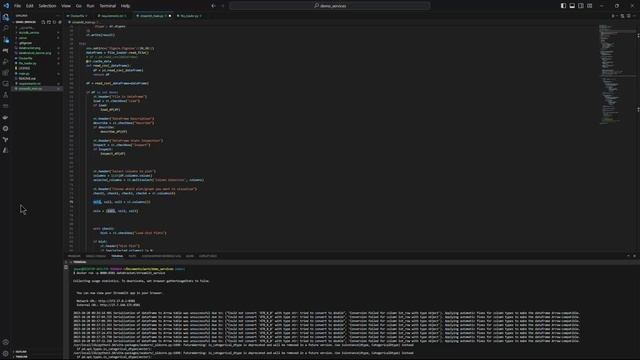The width and height of the screenshot is (640, 360).
Task: Click the streamlit_main.py breadcrumb
Action: tap(84, 22)
